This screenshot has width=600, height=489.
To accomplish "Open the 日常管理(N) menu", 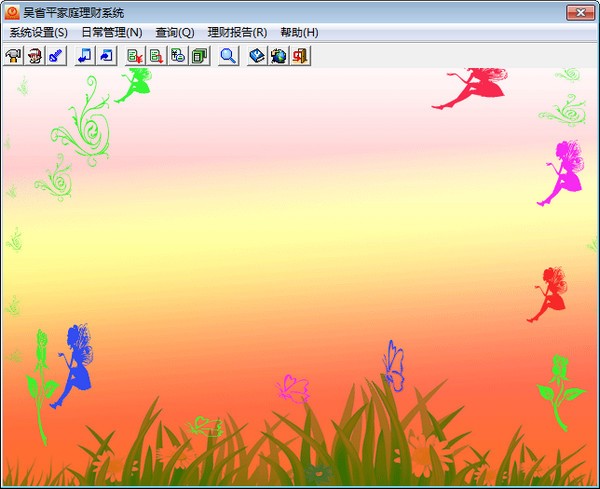I will 112,33.
